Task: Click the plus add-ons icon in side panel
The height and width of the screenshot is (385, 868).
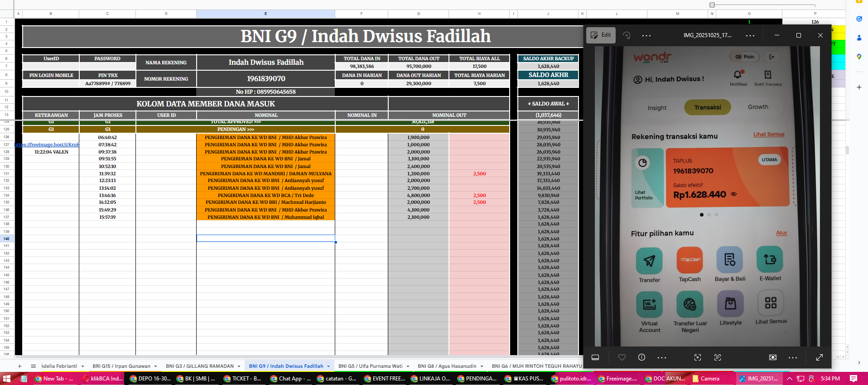Action: coord(859,87)
